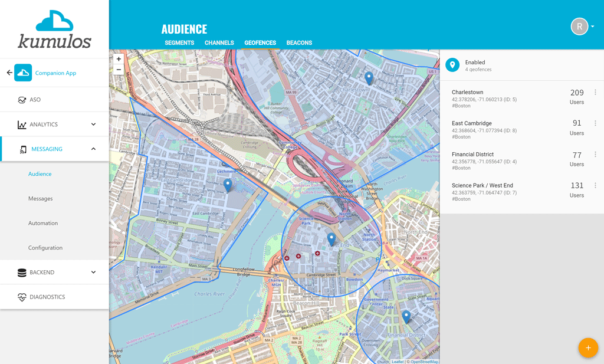Open the three-dot menu for Charlestown
This screenshot has width=604, height=364.
595,93
